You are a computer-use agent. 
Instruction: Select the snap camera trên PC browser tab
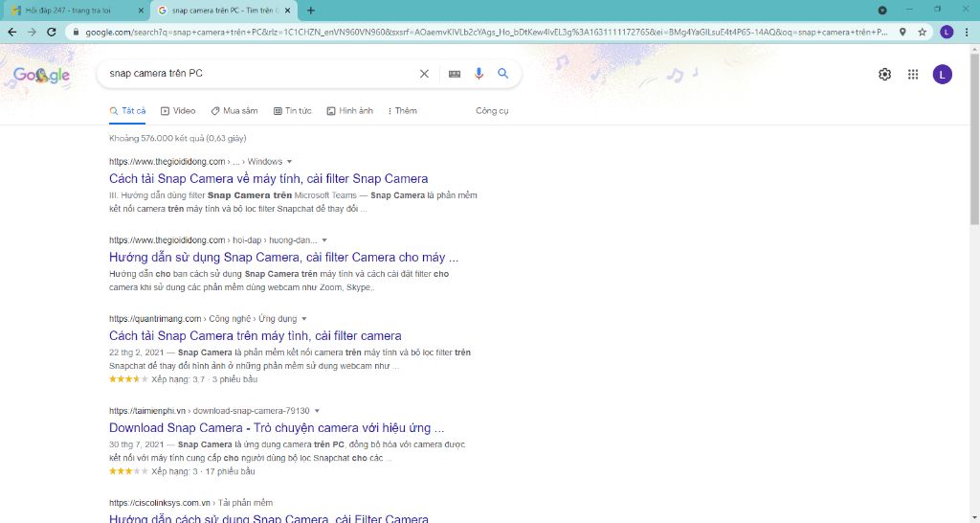[225, 11]
